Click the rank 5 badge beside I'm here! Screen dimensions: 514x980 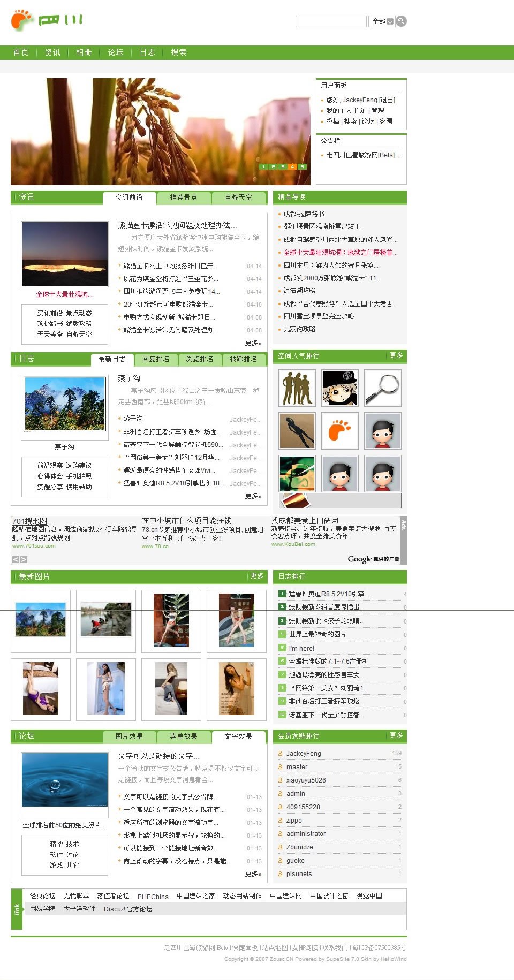coord(282,648)
